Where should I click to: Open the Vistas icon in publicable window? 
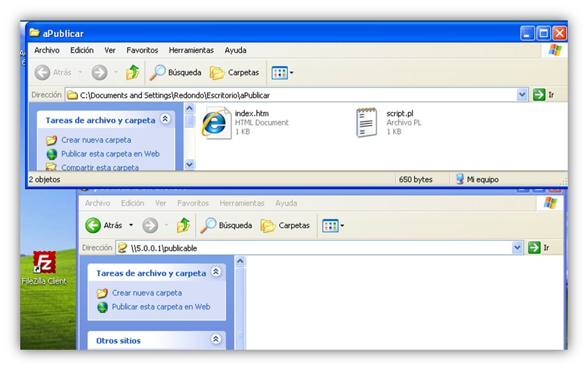coord(331,226)
